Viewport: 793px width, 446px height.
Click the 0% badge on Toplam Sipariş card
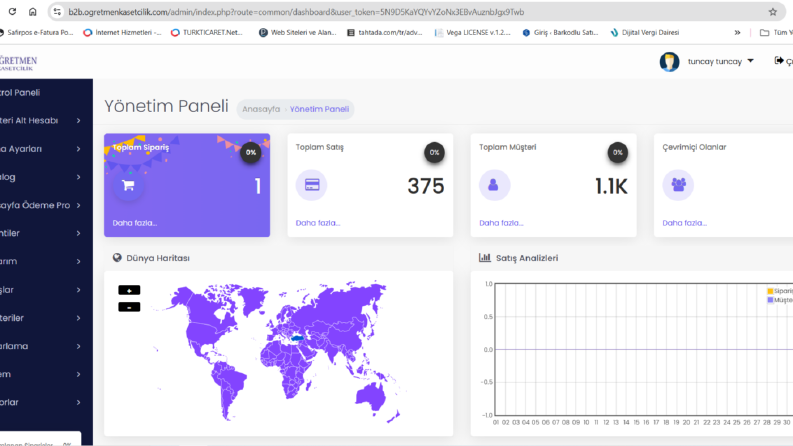click(250, 152)
